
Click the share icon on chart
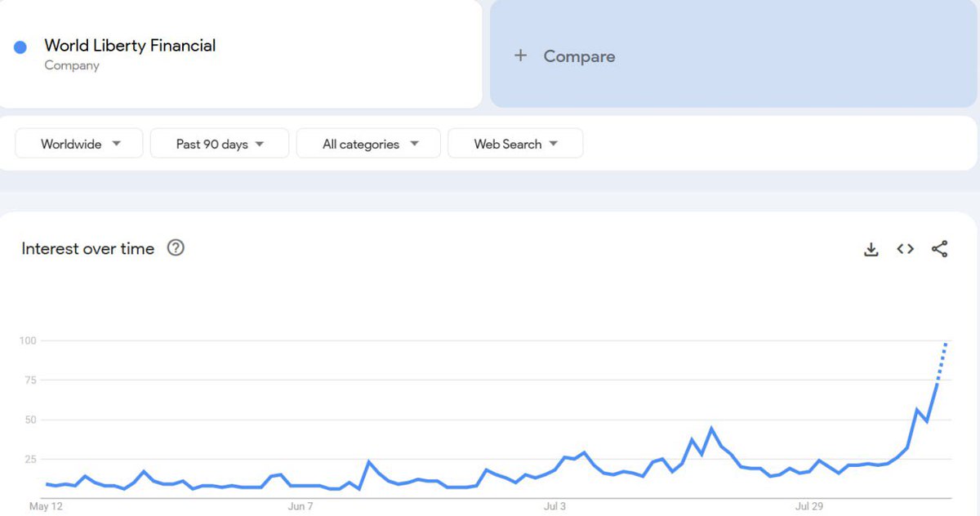pos(939,249)
